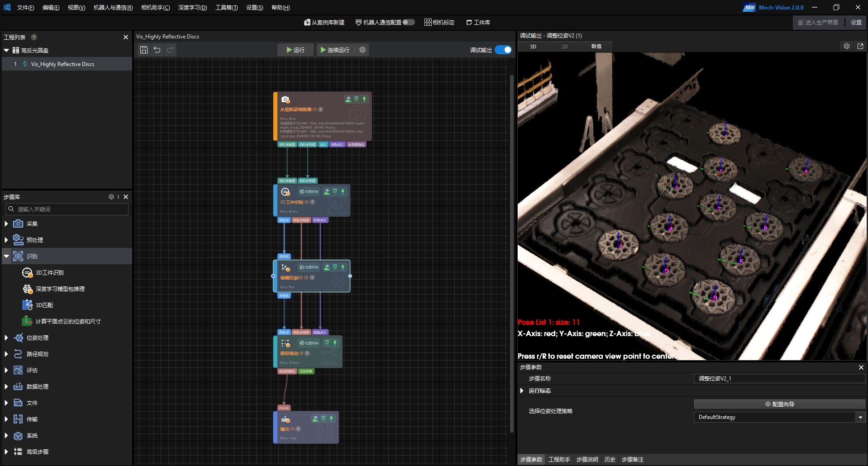Toggle visualization eye on 调整位姿V2 step
Screen dimensions: 868x466
click(327, 267)
